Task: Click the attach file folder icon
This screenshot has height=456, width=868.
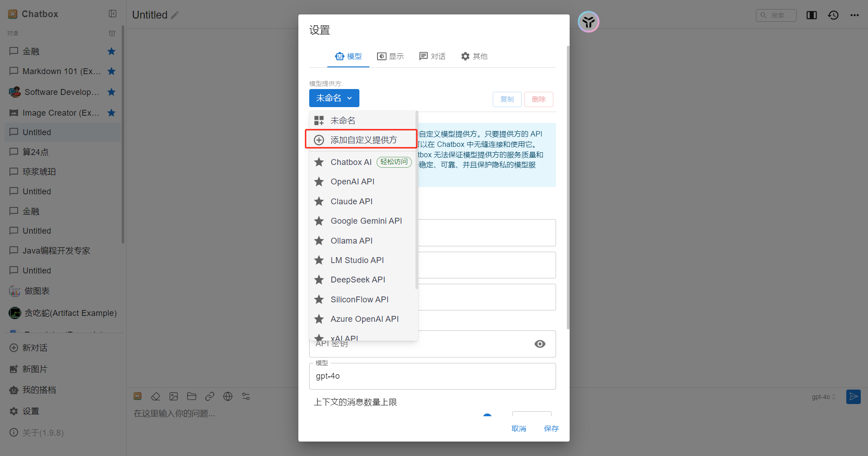Action: pyautogui.click(x=192, y=396)
